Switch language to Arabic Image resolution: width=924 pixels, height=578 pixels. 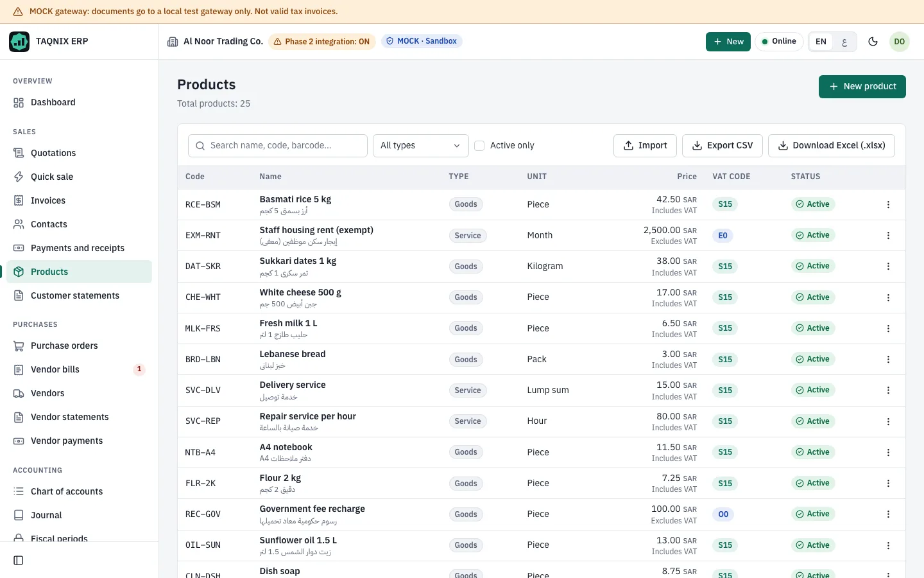click(844, 42)
